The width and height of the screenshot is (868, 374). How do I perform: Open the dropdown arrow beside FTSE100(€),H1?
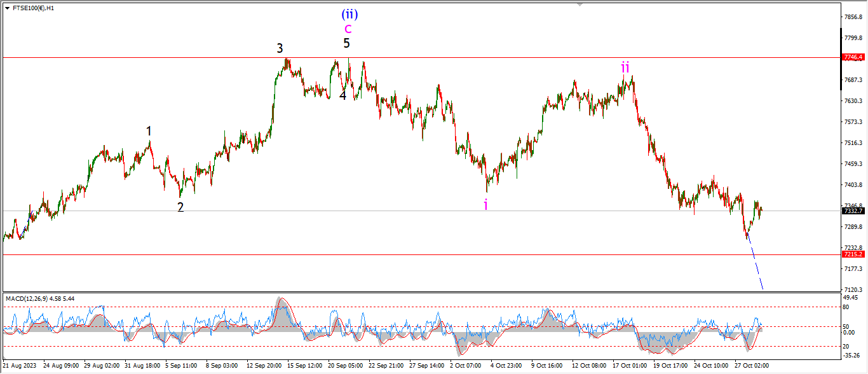7,8
